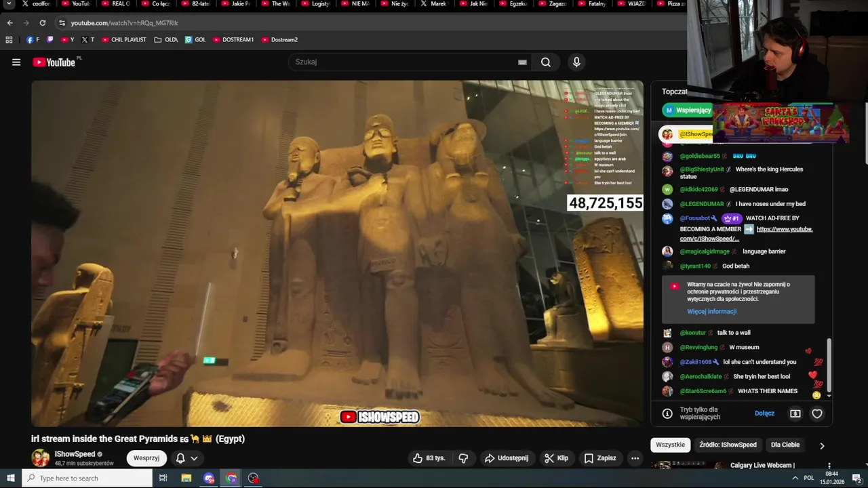Send a heart reaction in chat

817,413
